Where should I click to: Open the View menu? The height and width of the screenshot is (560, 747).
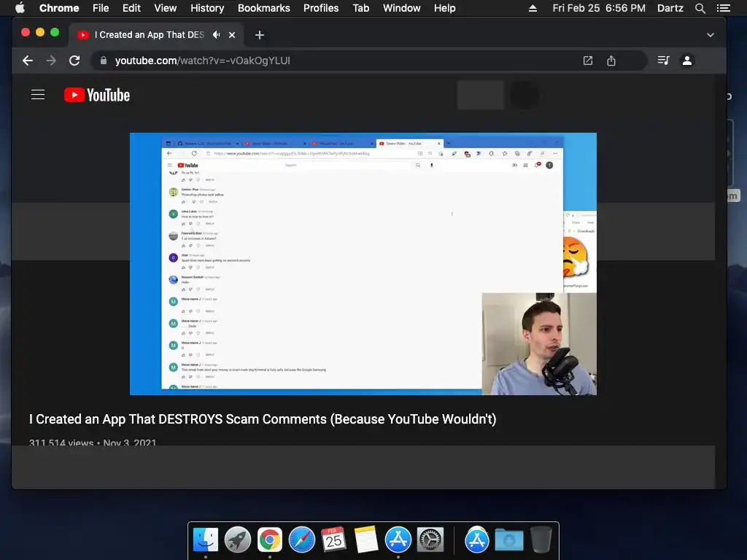pos(166,8)
